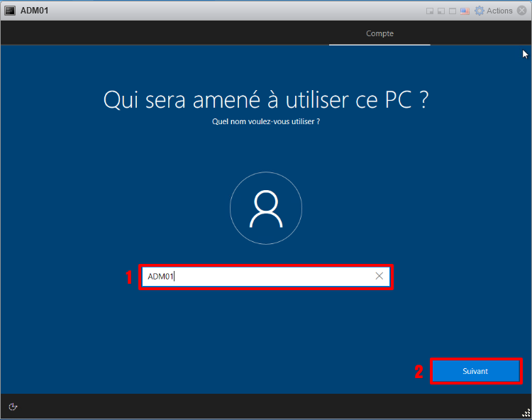Switch to the full-size console view icon
Viewport: 532px width, 420px height.
453,11
